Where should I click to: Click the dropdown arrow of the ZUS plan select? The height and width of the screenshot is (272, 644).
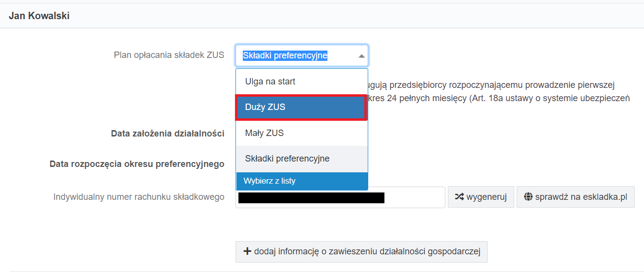(361, 56)
